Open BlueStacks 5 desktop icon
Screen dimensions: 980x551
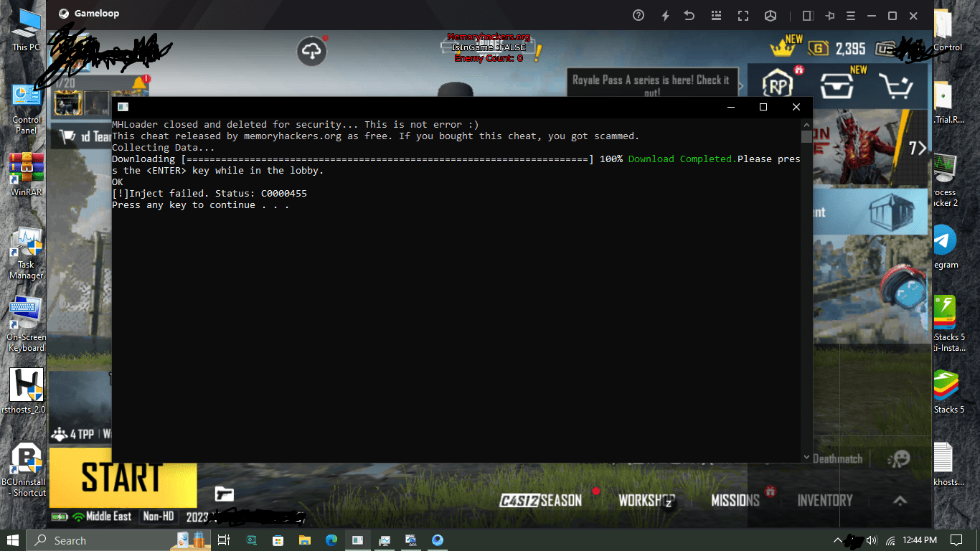[947, 391]
